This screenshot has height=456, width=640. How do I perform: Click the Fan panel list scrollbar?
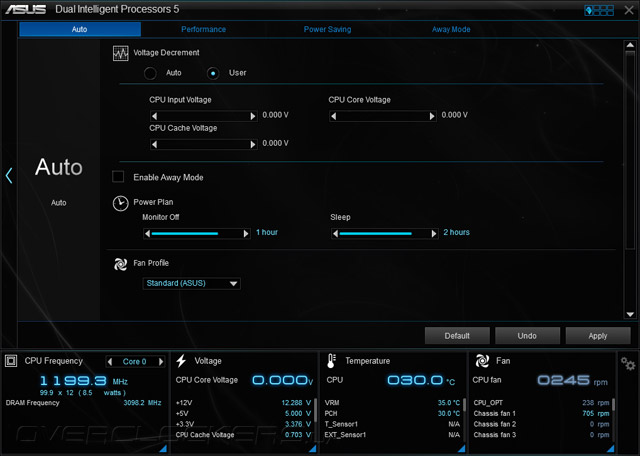[x=614, y=405]
